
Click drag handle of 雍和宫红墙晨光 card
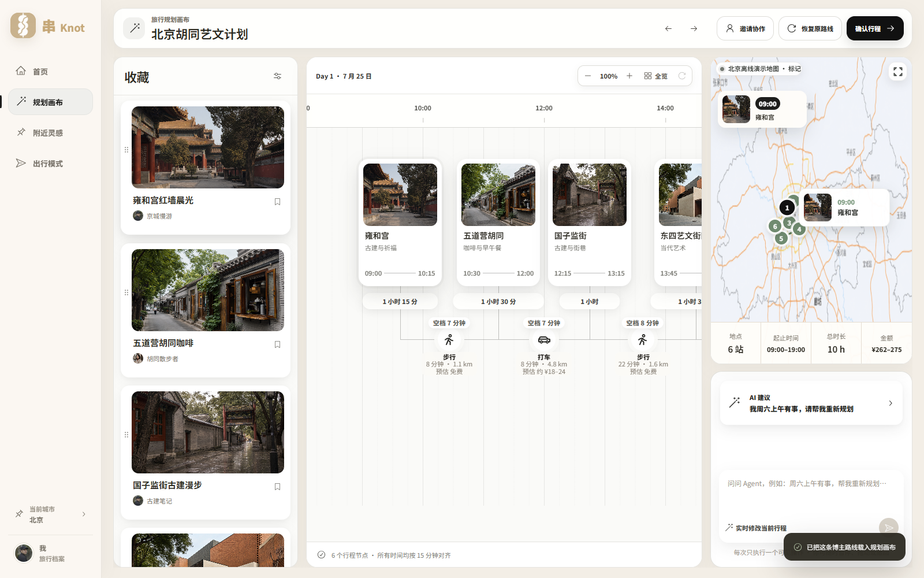pyautogui.click(x=126, y=150)
